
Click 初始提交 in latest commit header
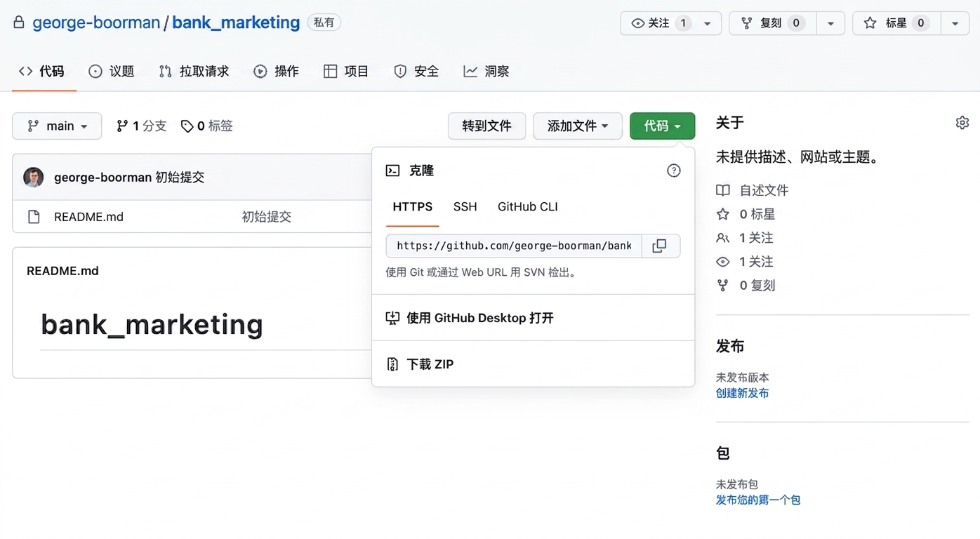tap(180, 178)
